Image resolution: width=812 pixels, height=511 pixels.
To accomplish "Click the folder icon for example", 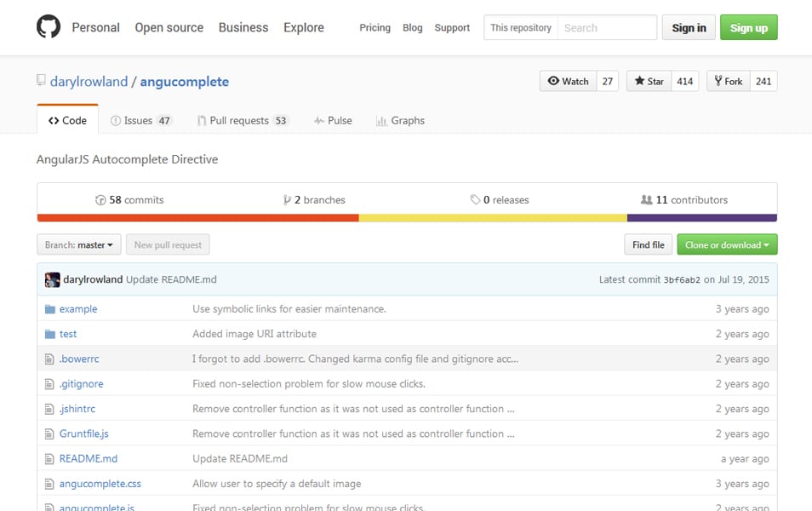I will (x=49, y=309).
